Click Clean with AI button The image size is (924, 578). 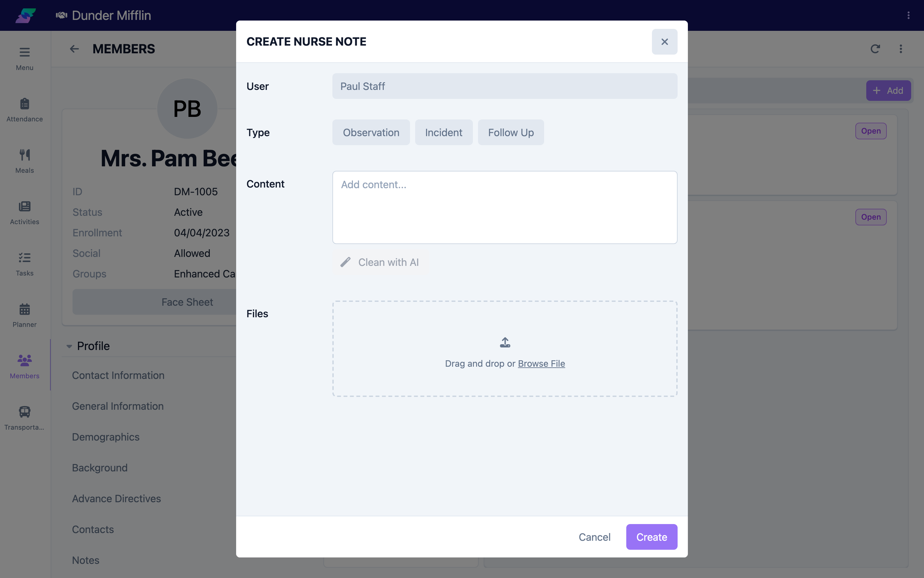380,262
